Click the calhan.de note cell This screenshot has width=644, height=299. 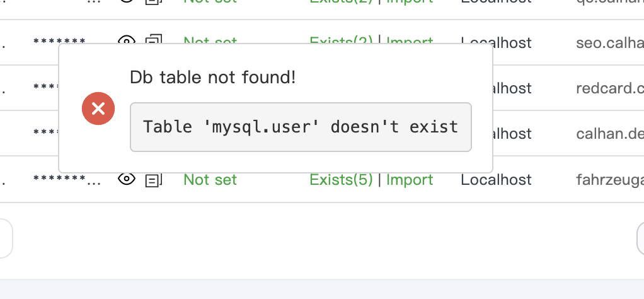point(609,134)
